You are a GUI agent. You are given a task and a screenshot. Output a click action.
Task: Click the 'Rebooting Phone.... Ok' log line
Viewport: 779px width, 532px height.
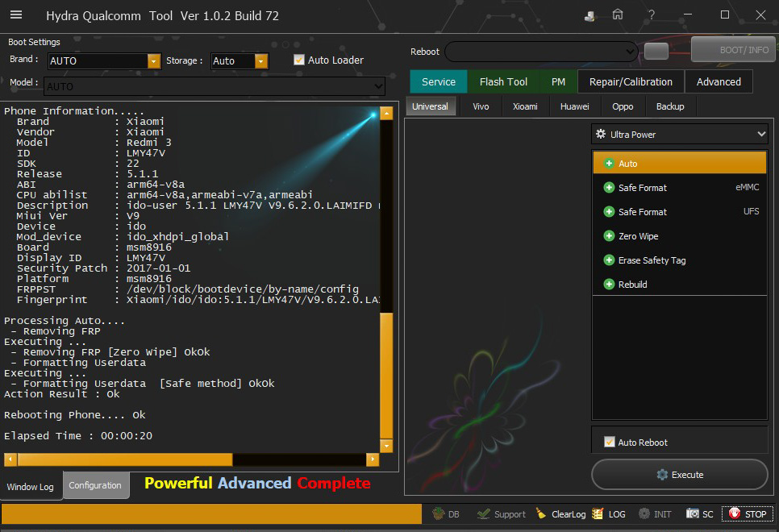coord(74,415)
